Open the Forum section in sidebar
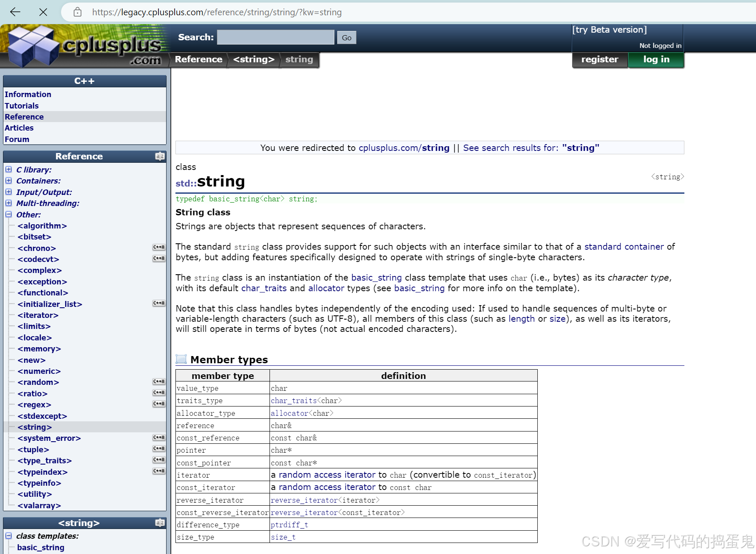Viewport: 756px width, 554px height. click(x=17, y=139)
